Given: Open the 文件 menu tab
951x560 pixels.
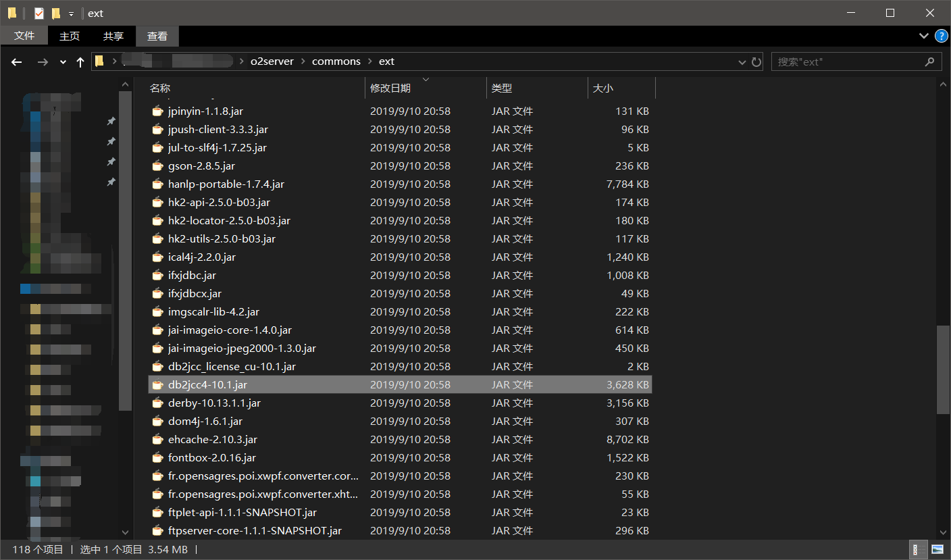Looking at the screenshot, I should (24, 36).
